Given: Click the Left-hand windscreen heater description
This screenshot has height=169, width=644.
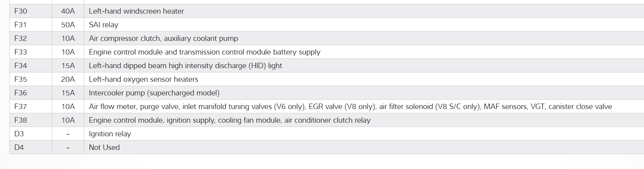Looking at the screenshot, I should (x=136, y=11).
